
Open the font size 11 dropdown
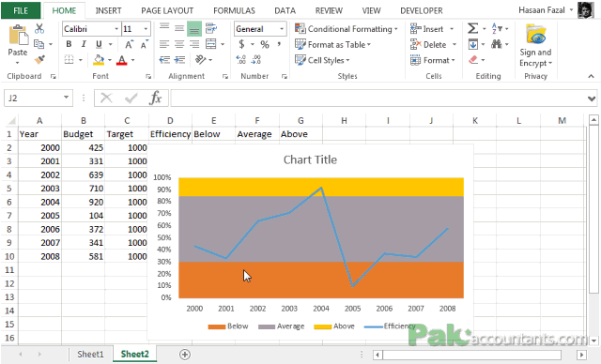[146, 29]
